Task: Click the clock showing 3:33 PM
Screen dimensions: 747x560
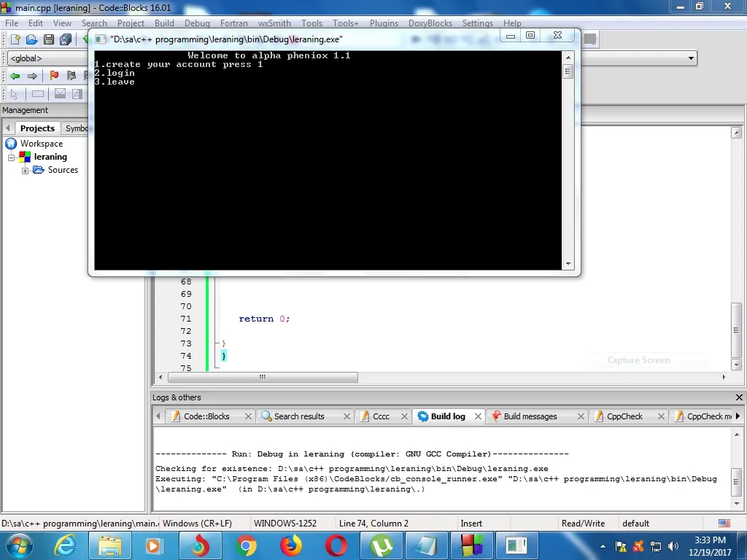Action: tap(710, 540)
